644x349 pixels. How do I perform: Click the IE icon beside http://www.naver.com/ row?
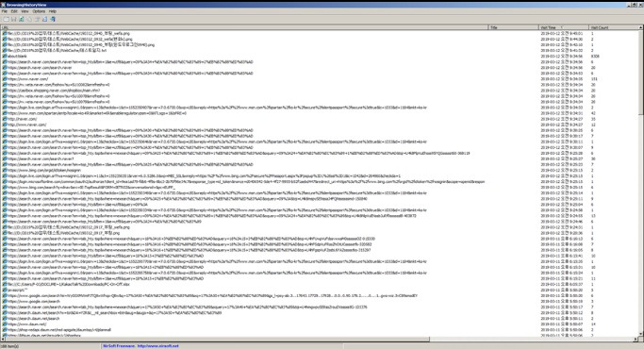click(5, 125)
